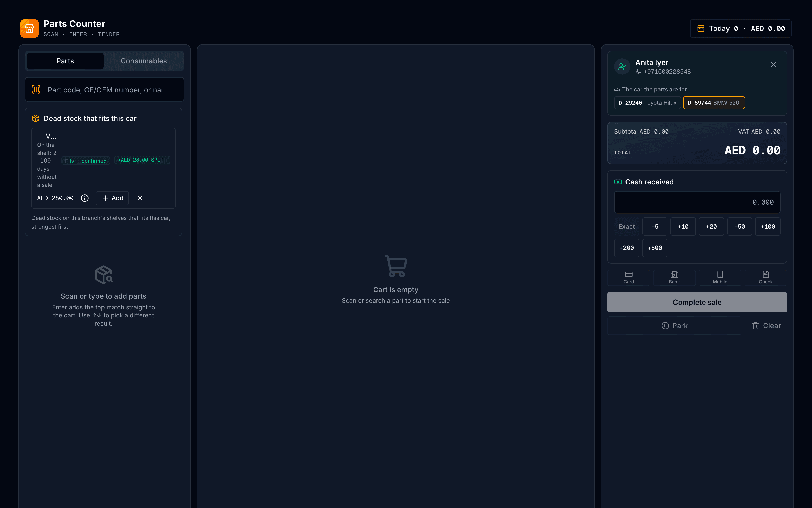The width and height of the screenshot is (812, 508).
Task: Add +100 to cash received
Action: [x=768, y=227]
